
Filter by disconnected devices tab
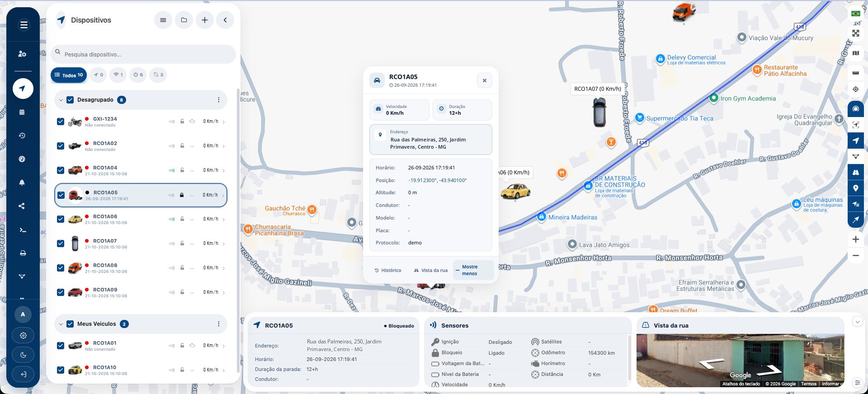[158, 75]
